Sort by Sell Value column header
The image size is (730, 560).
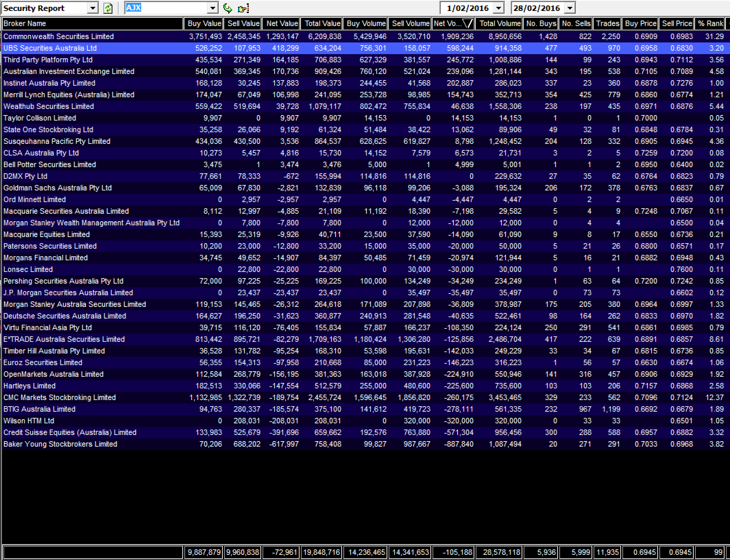pos(243,23)
